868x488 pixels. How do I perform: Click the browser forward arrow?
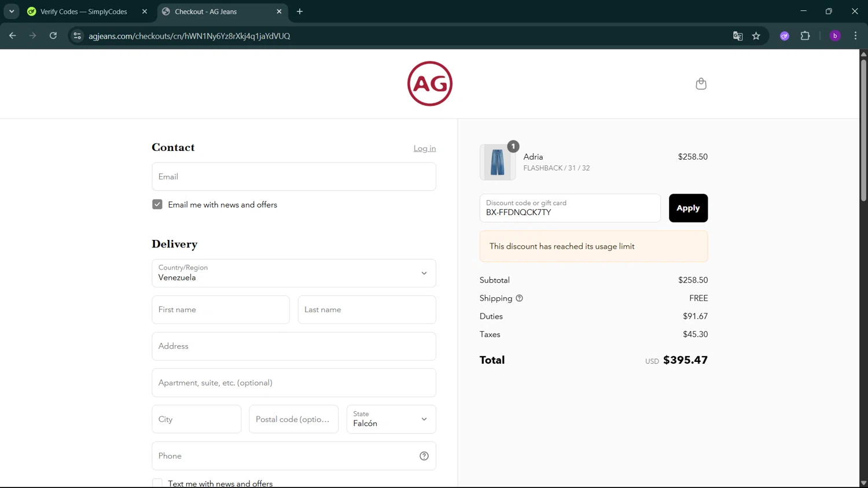[32, 36]
